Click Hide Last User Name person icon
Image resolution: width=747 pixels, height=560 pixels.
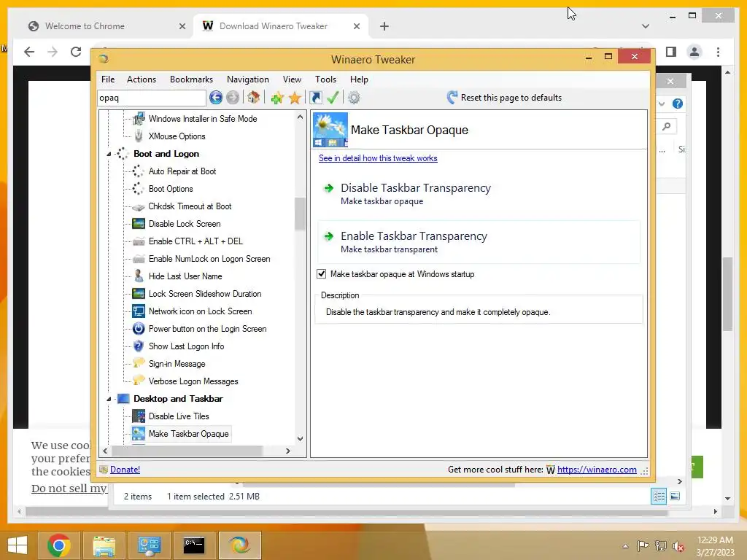139,276
